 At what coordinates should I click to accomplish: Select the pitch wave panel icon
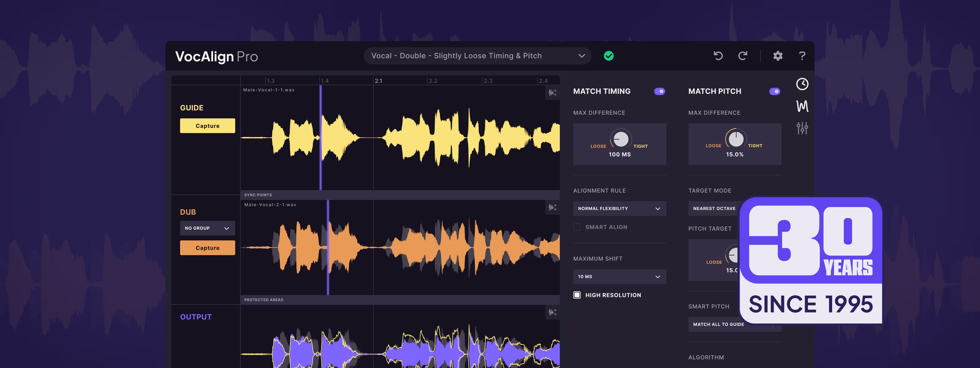(802, 106)
